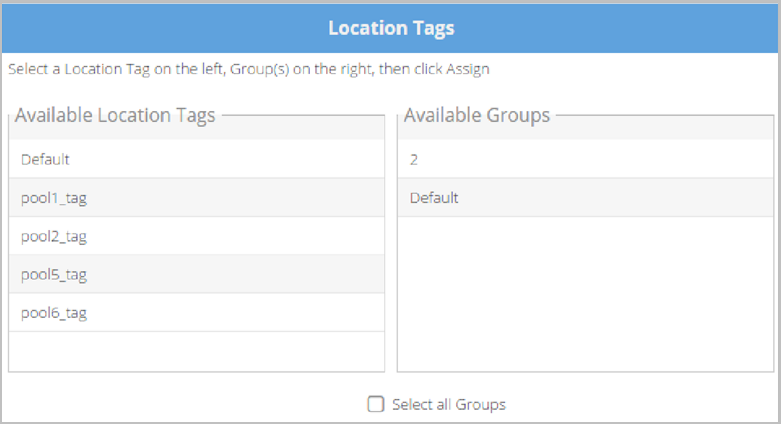This screenshot has height=424, width=781.
Task: Click the Location Tags blue title bar
Action: [390, 28]
